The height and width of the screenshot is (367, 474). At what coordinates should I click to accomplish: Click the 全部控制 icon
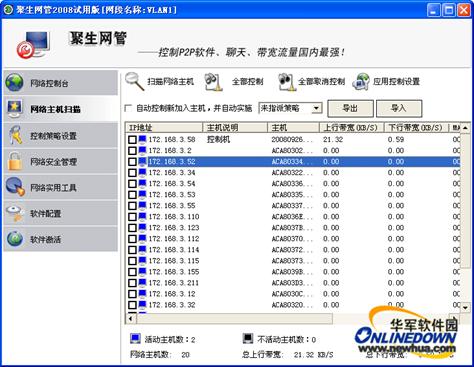point(214,82)
